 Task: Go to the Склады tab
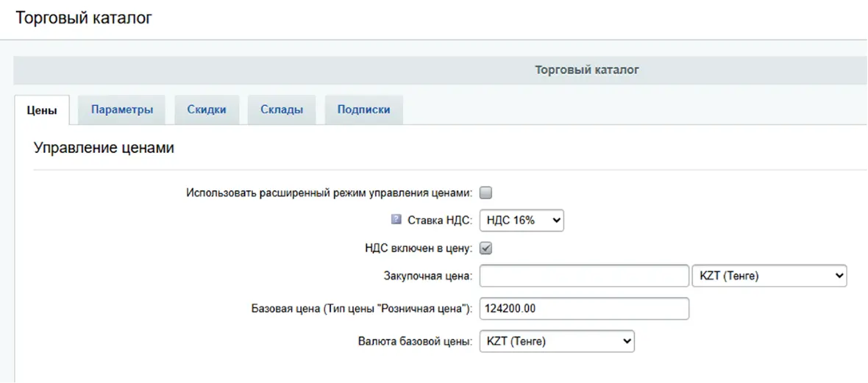tap(282, 110)
